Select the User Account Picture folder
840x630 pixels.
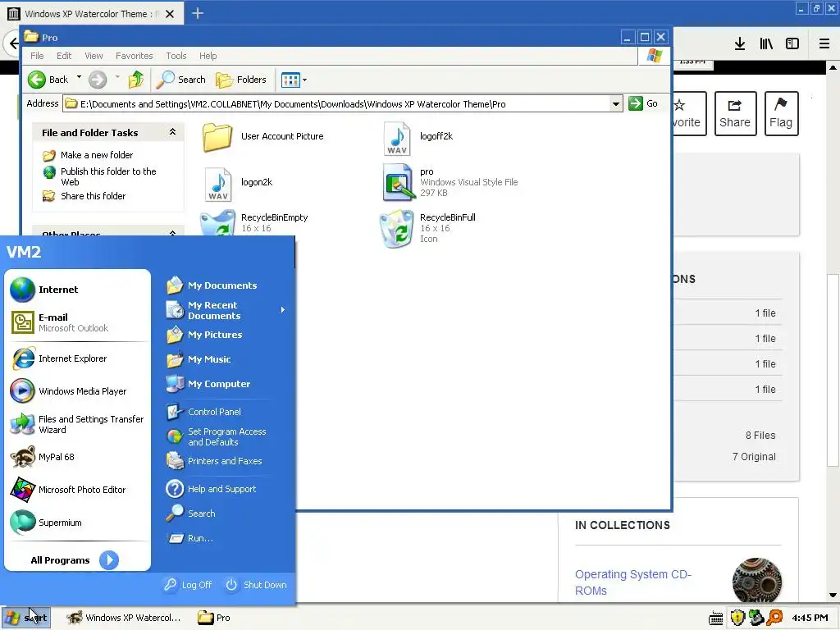pos(263,137)
